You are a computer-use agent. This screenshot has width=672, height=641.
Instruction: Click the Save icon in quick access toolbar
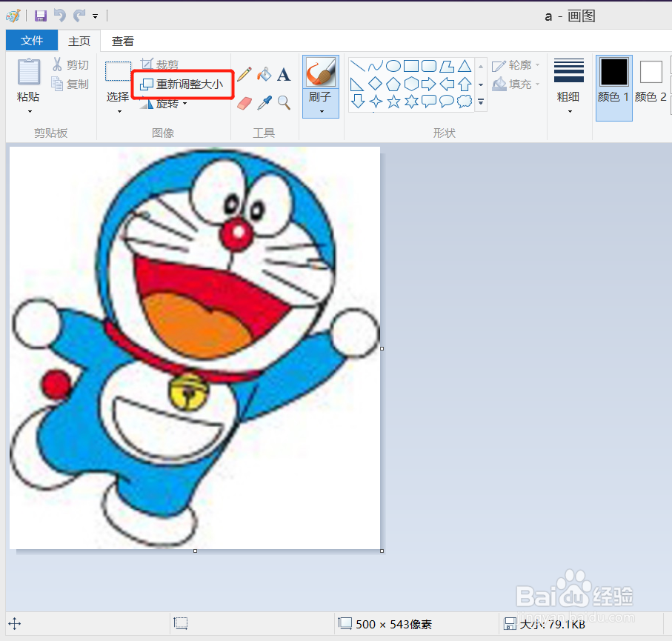click(x=41, y=16)
